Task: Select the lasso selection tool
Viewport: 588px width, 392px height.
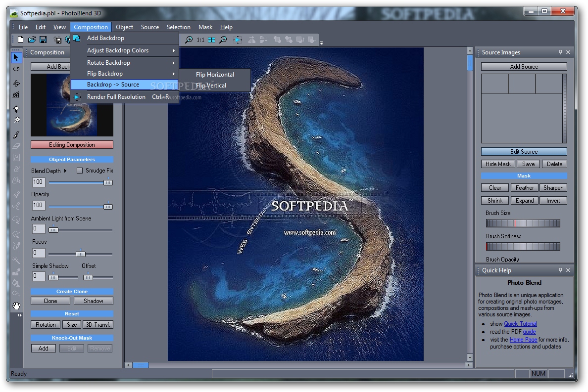Action: click(16, 220)
